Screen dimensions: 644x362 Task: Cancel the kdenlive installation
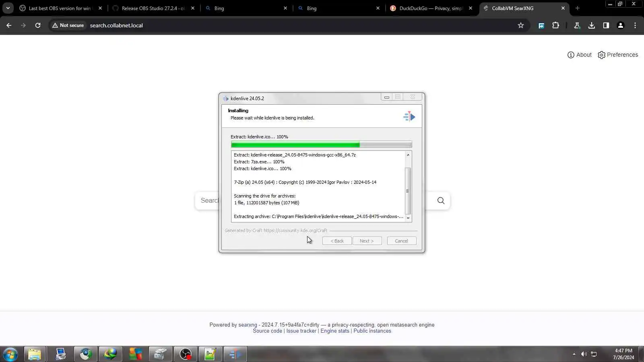[402, 241]
